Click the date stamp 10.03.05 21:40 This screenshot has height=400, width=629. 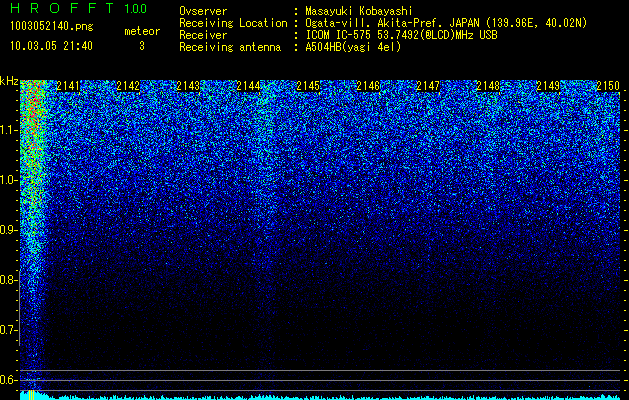(x=51, y=46)
